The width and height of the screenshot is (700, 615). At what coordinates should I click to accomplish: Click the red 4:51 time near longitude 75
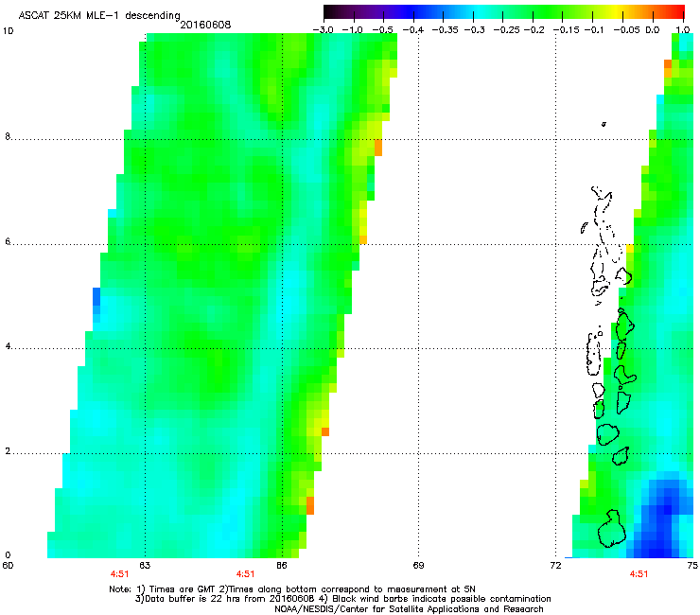639,574
